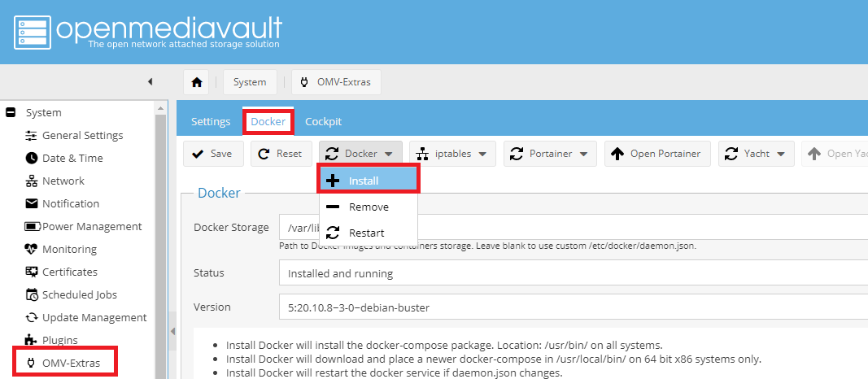The height and width of the screenshot is (379, 868).
Task: Click the Power Management battery icon
Action: pyautogui.click(x=33, y=227)
